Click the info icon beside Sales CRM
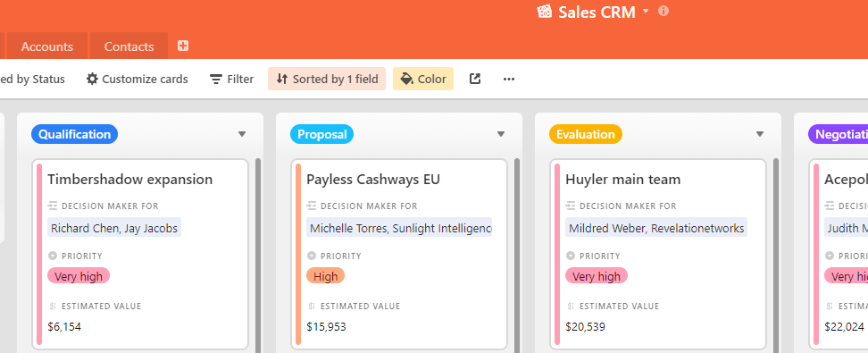Image resolution: width=868 pixels, height=353 pixels. click(x=664, y=11)
